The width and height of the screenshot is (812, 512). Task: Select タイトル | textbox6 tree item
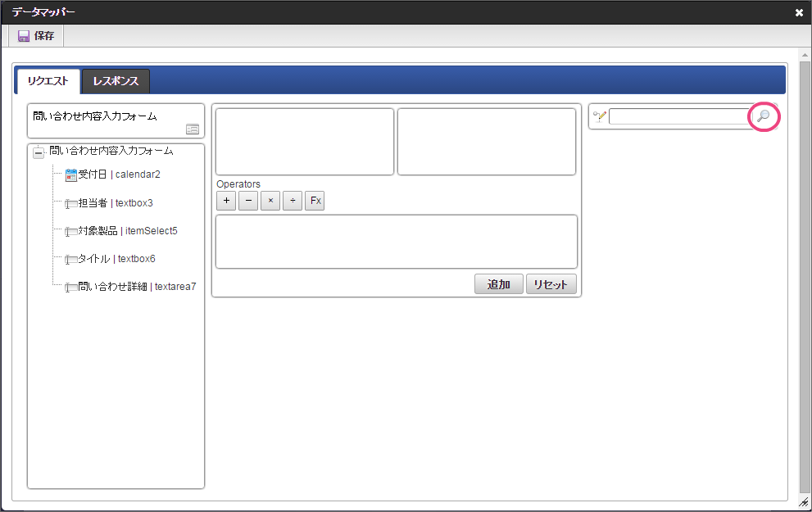(116, 259)
